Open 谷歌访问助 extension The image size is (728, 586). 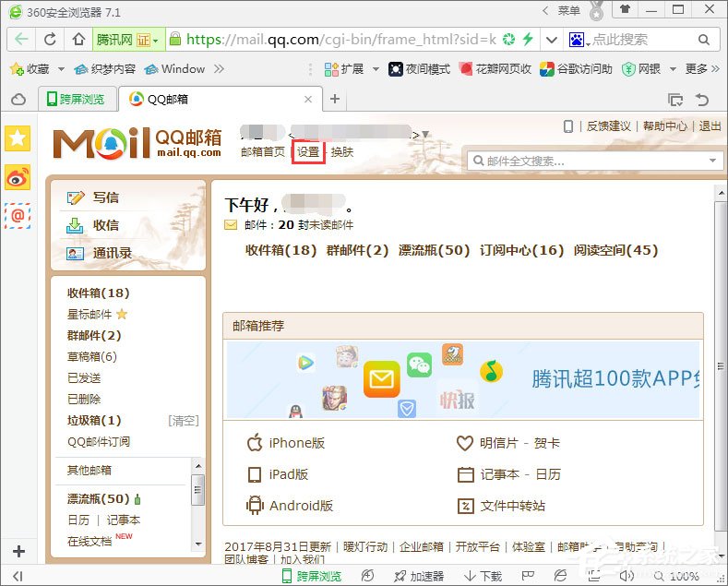576,69
